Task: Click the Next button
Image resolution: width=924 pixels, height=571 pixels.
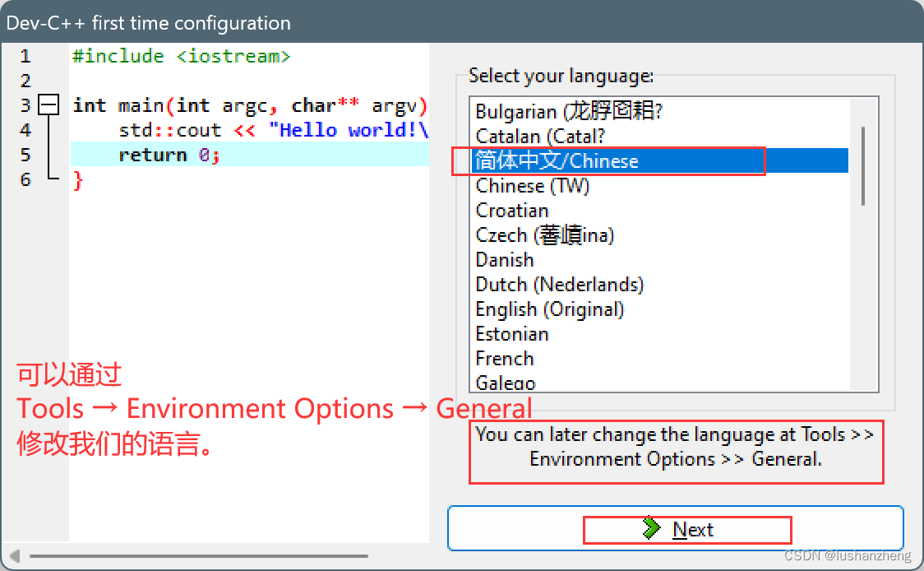Action: 675,528
